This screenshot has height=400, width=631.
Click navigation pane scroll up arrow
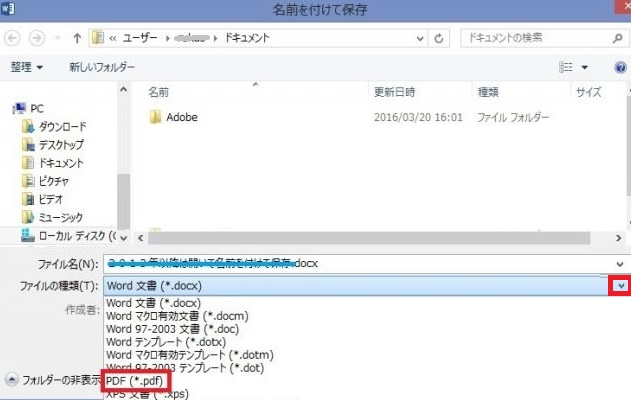point(124,89)
